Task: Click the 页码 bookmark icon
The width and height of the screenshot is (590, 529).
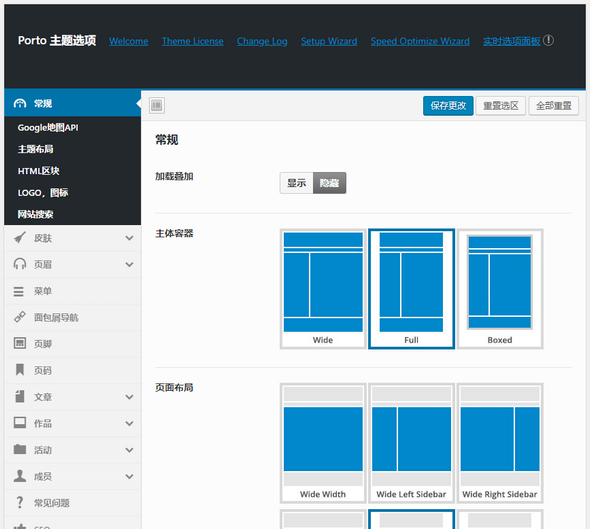Action: pyautogui.click(x=20, y=370)
